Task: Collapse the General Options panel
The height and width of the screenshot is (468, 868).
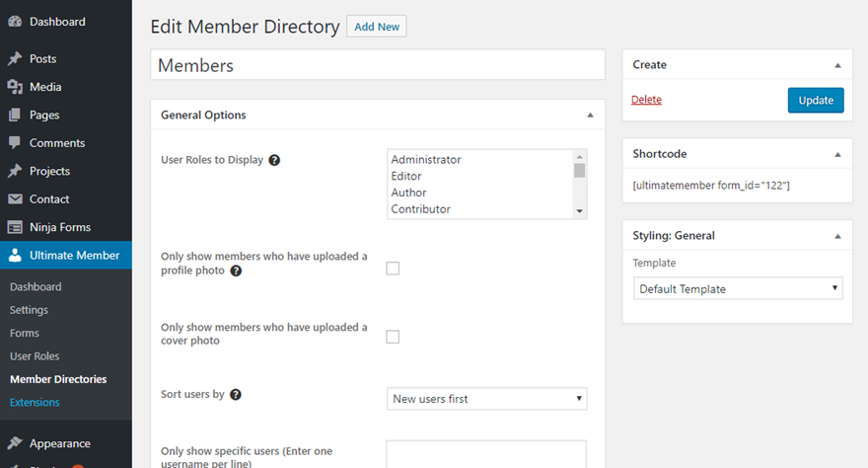Action: pos(590,116)
